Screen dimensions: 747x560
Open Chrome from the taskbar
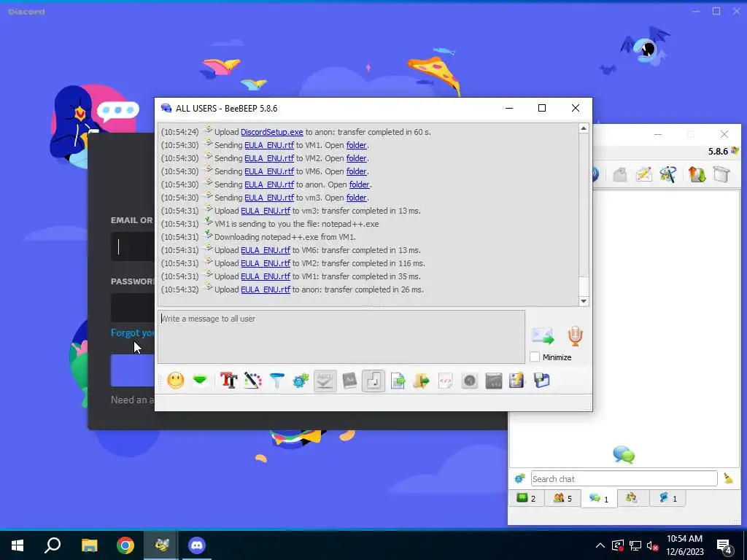tap(125, 545)
